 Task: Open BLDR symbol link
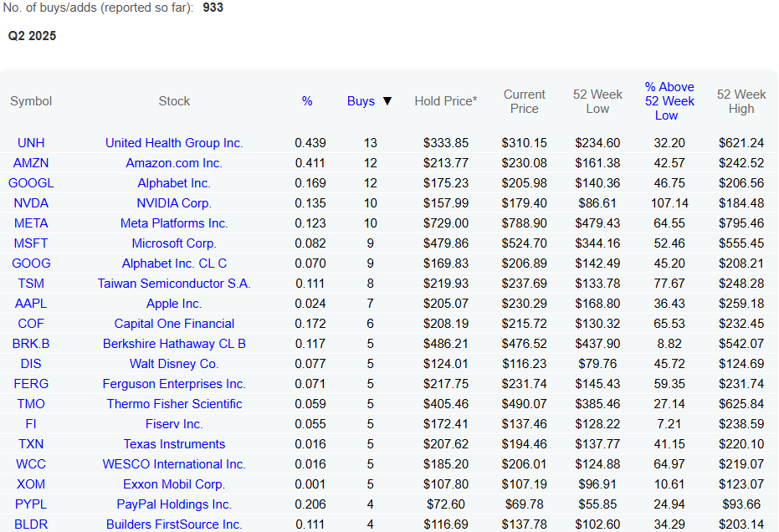[x=31, y=524]
